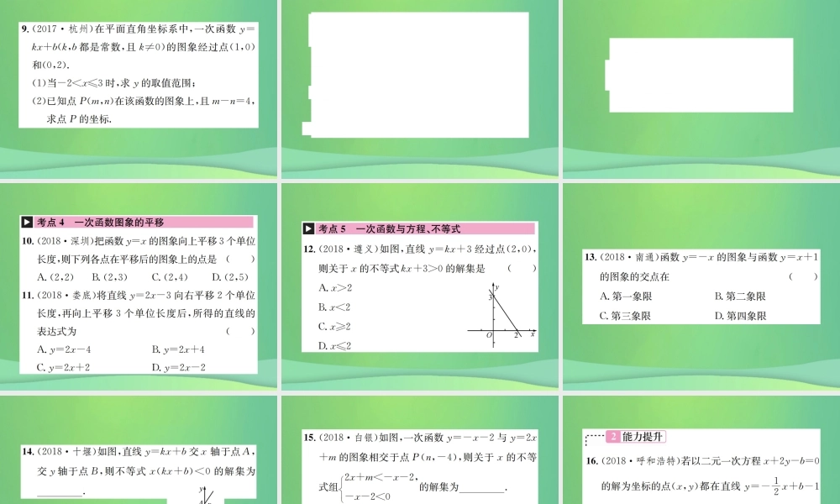Open the slide with question 13
The width and height of the screenshot is (840, 504).
coord(701,286)
